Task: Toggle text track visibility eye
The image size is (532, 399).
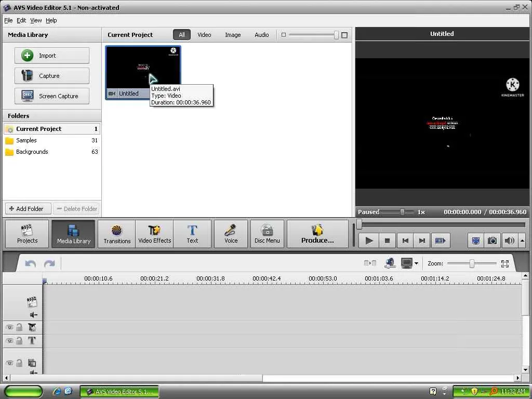Action: coord(9,341)
